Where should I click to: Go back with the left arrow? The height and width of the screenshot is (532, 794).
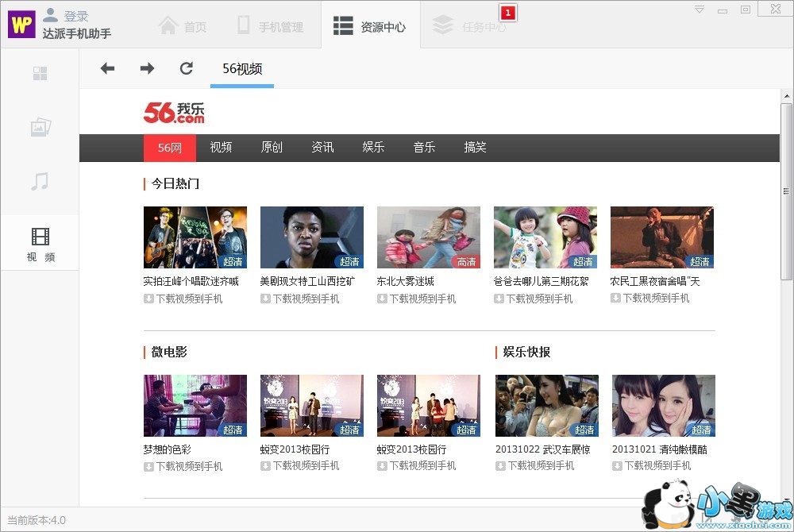[x=107, y=68]
